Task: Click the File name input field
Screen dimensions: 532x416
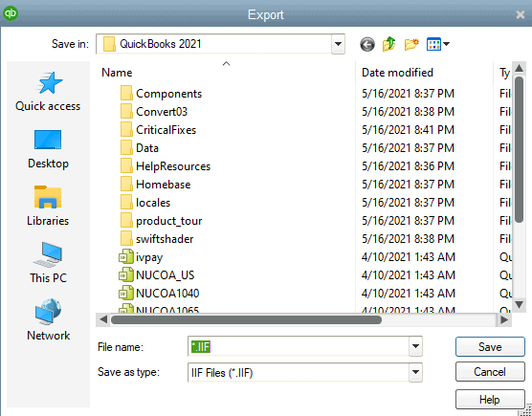Action: point(299,346)
